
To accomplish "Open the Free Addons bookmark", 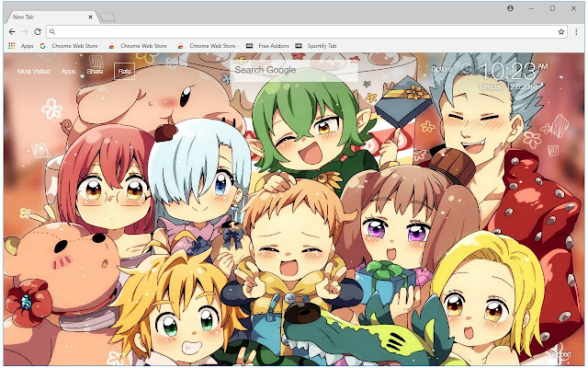I will 267,46.
